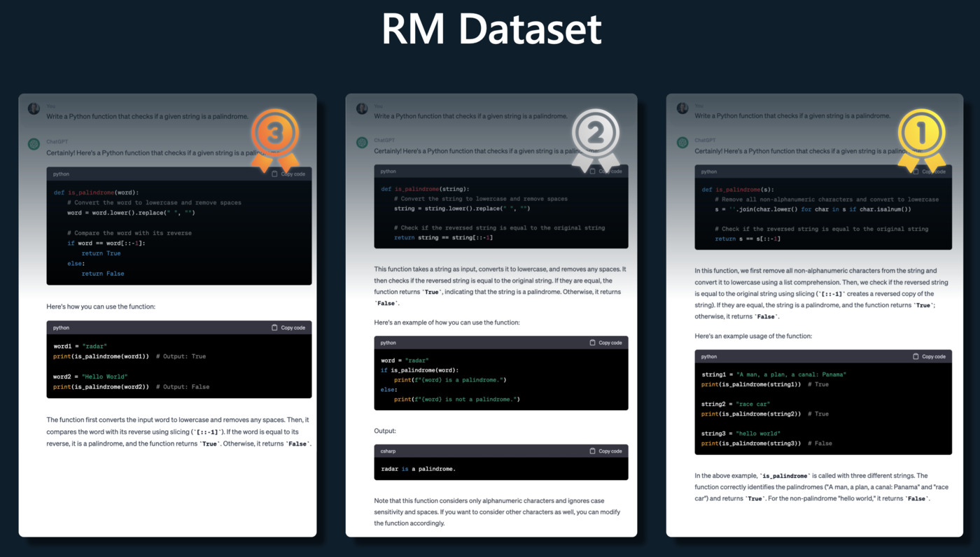Click the user avatar in the gold-medal card
The image size is (980, 557).
[682, 107]
